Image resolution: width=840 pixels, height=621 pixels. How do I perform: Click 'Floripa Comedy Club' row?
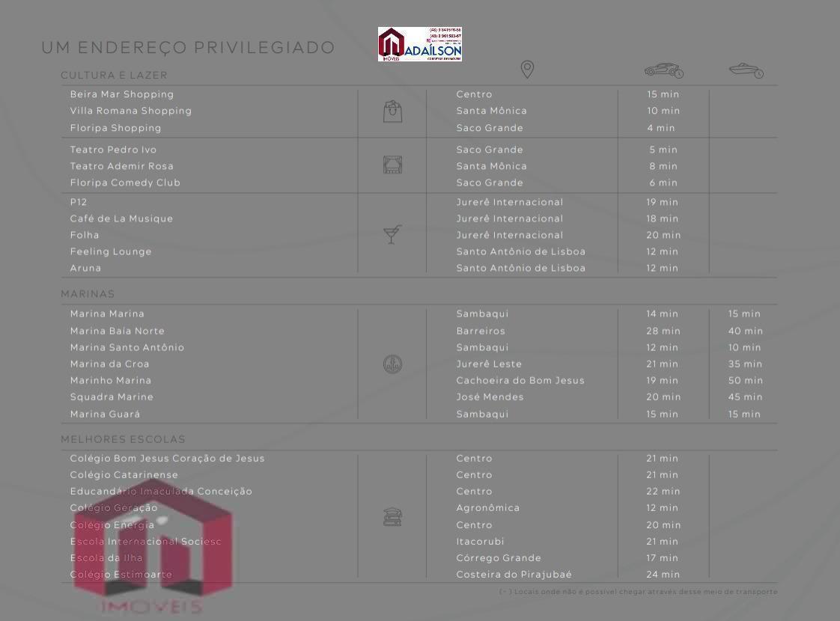click(125, 183)
